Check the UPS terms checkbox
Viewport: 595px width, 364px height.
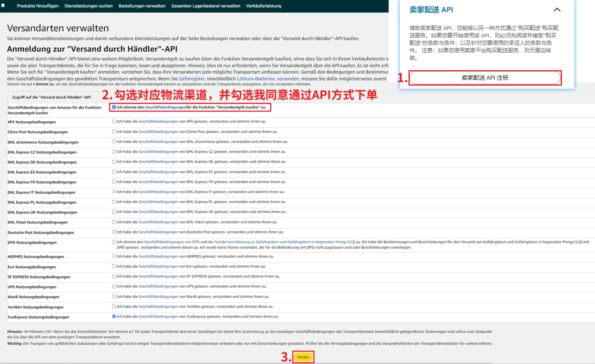coord(114,286)
